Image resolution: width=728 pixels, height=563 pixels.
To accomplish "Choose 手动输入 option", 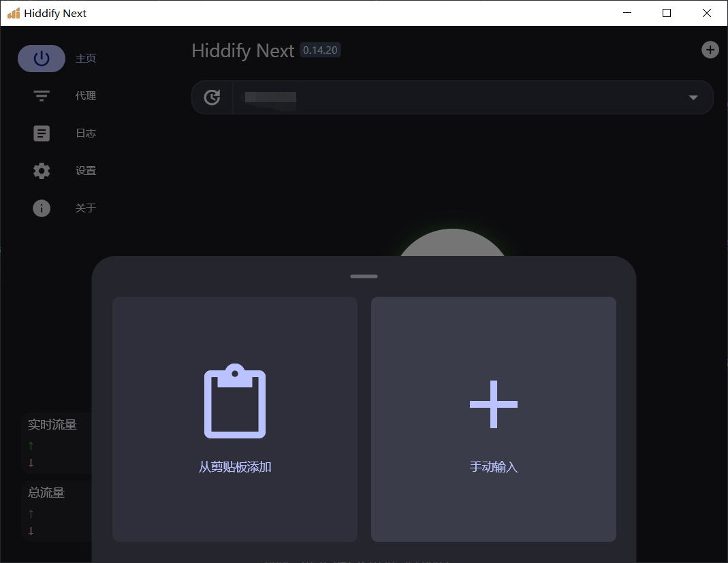I will [494, 467].
